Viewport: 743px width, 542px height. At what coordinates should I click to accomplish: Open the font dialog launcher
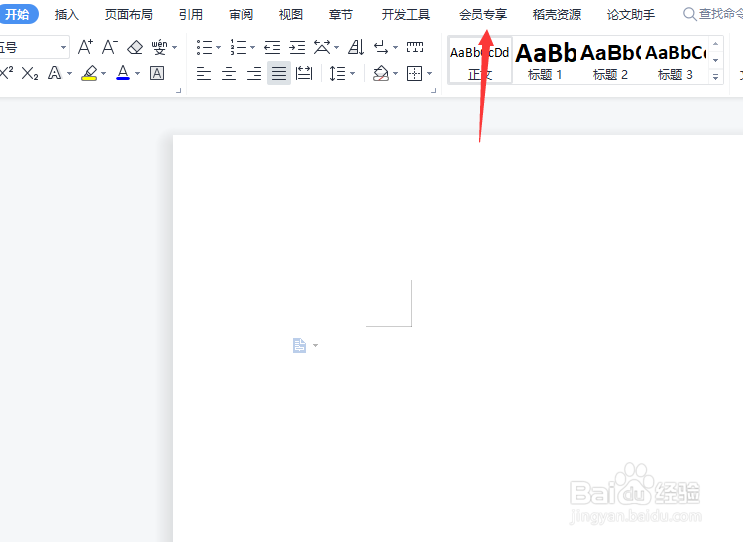pyautogui.click(x=179, y=90)
